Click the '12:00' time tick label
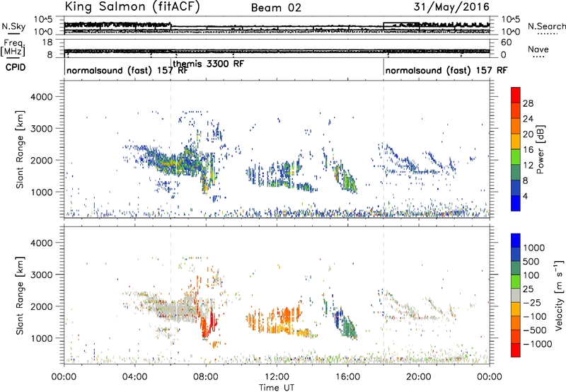Viewport: 566px width, 392px height. [x=277, y=377]
